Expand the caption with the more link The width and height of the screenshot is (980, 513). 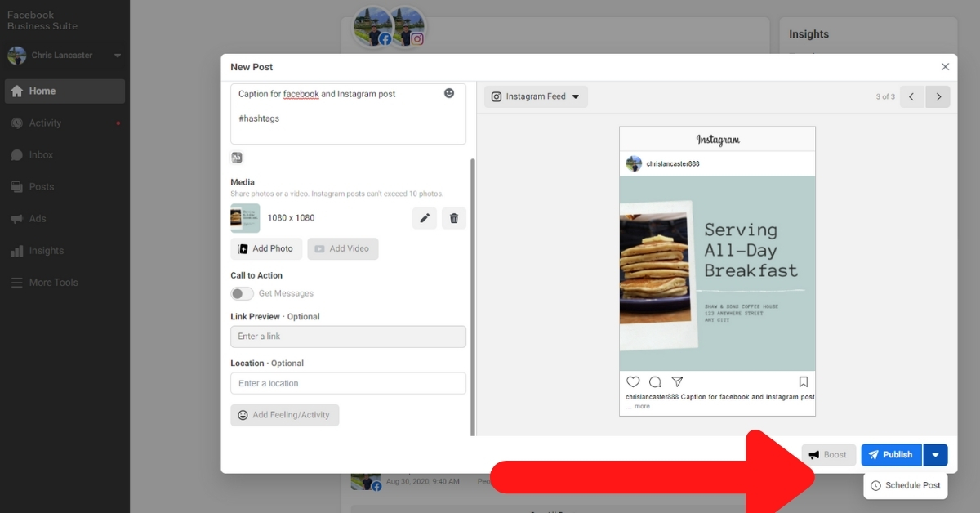point(642,406)
